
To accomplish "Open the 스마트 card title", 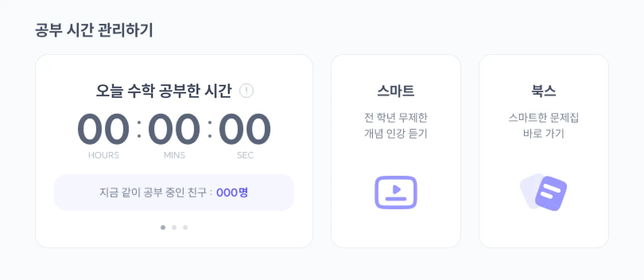I will pyautogui.click(x=396, y=91).
